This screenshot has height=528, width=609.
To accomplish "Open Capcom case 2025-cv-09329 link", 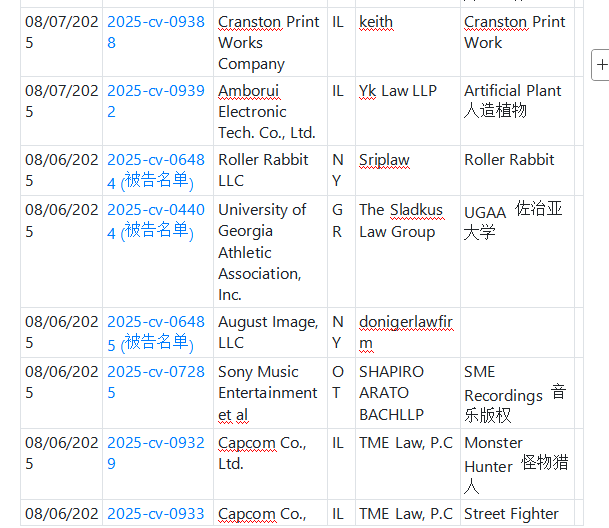I will tap(156, 453).
